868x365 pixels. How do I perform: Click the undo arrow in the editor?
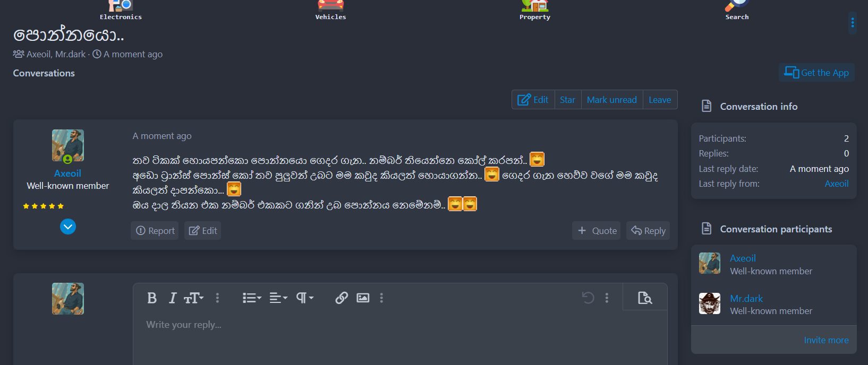pyautogui.click(x=588, y=298)
